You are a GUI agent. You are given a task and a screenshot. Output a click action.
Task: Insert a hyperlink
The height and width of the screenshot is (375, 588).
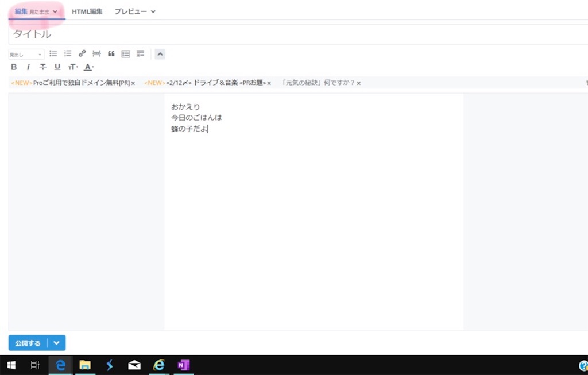83,53
